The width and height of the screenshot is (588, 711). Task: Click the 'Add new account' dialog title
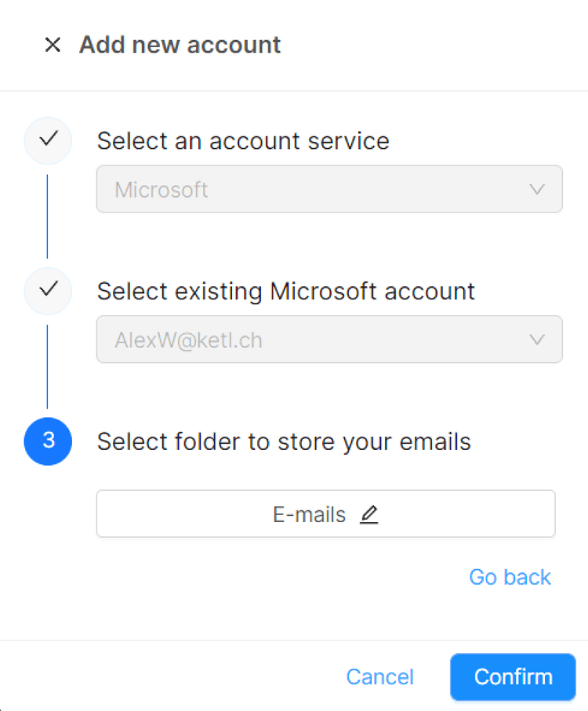pos(180,45)
